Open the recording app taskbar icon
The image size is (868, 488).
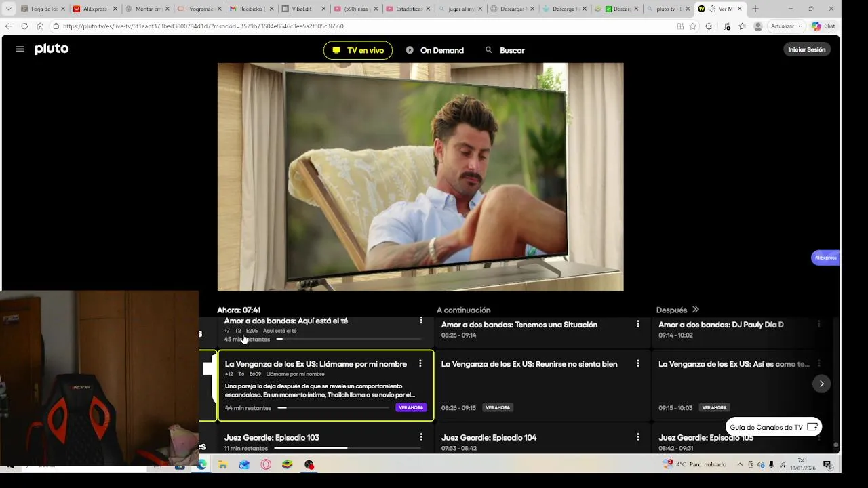[309, 464]
